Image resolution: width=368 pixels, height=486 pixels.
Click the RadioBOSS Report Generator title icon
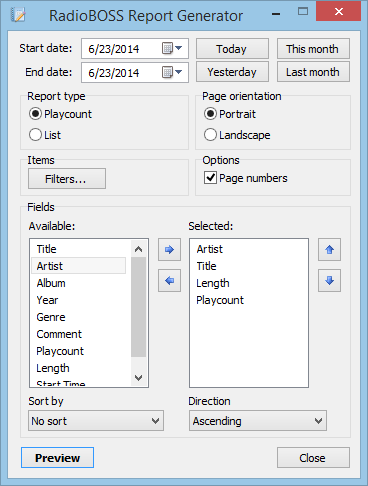(x=18, y=15)
